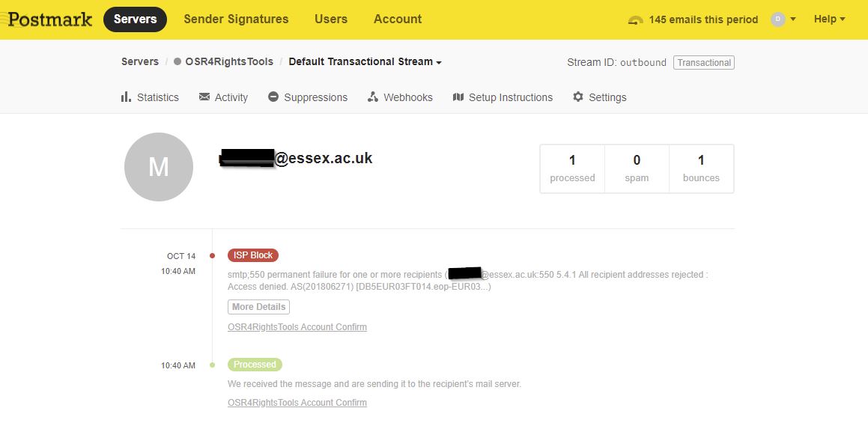Click the Setup Instructions map icon
Screen dimensions: 868x426
pos(458,97)
